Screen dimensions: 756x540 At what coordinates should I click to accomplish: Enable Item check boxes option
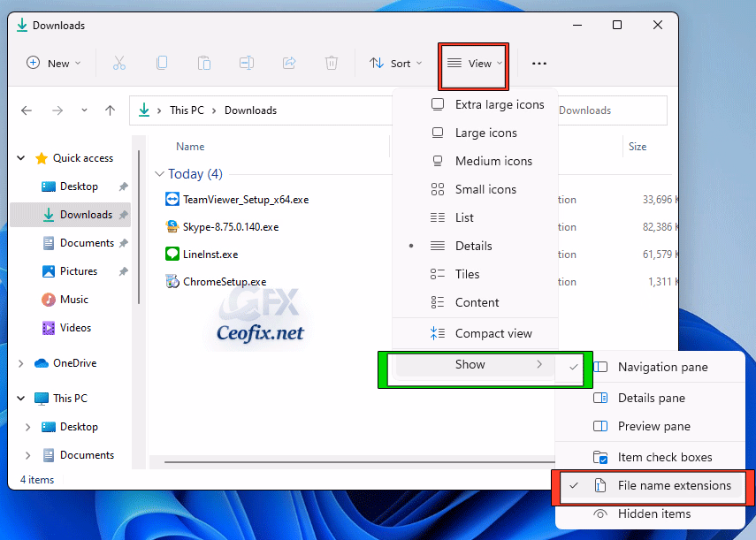[x=664, y=457]
